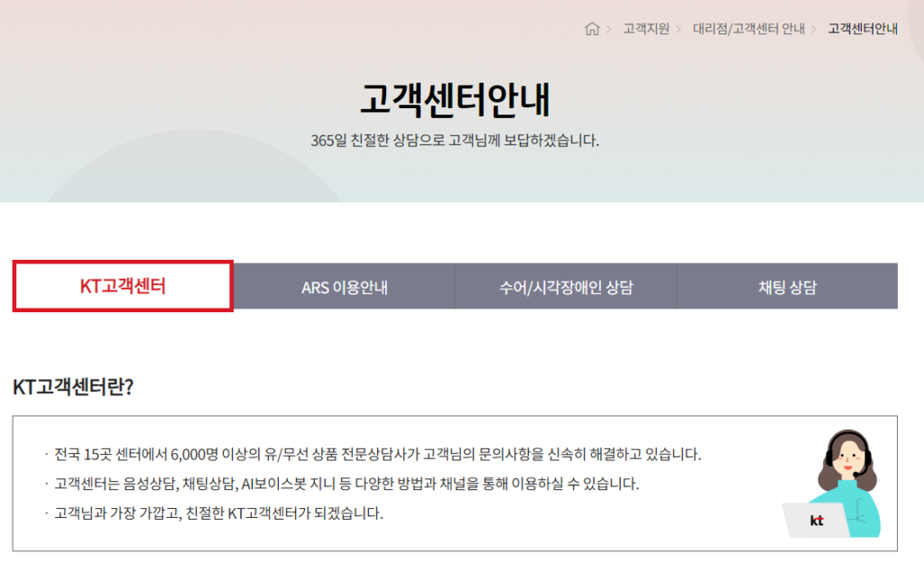
Task: Select the KT고객센터 tab
Action: click(123, 286)
